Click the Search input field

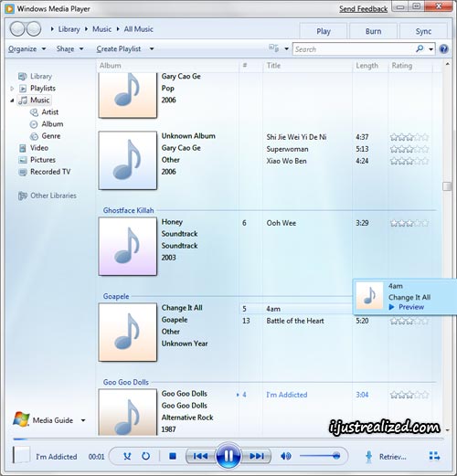point(354,49)
